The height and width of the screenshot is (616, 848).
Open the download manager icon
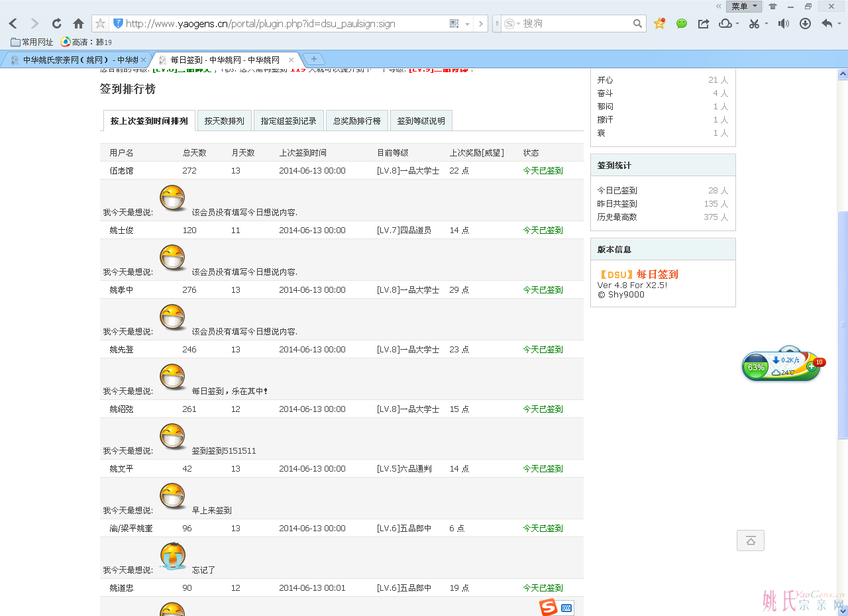[x=806, y=24]
